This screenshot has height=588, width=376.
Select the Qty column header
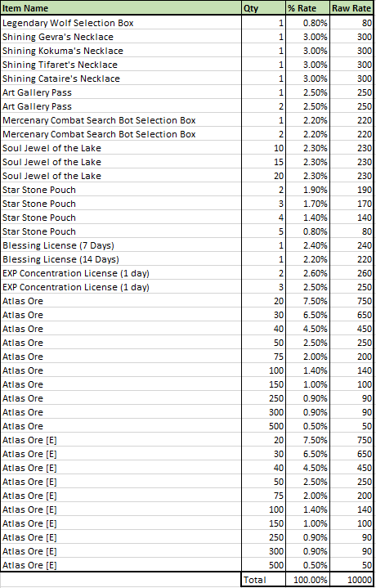(x=263, y=8)
